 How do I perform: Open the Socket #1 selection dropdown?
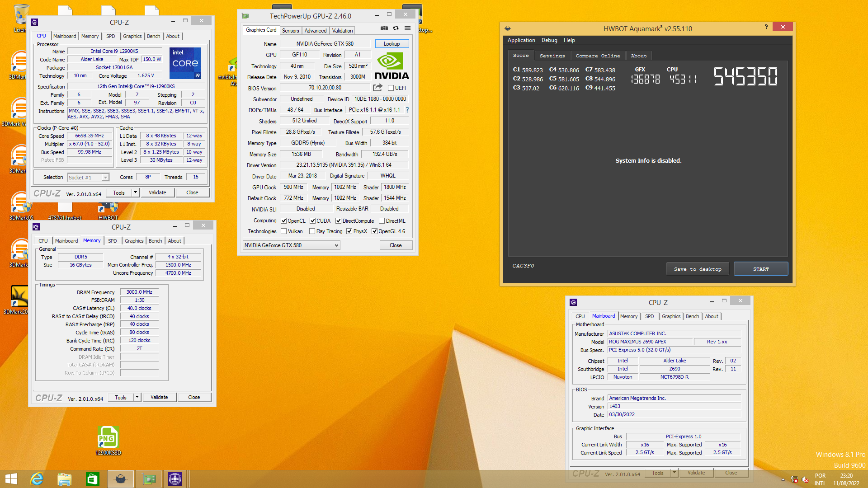pos(89,178)
